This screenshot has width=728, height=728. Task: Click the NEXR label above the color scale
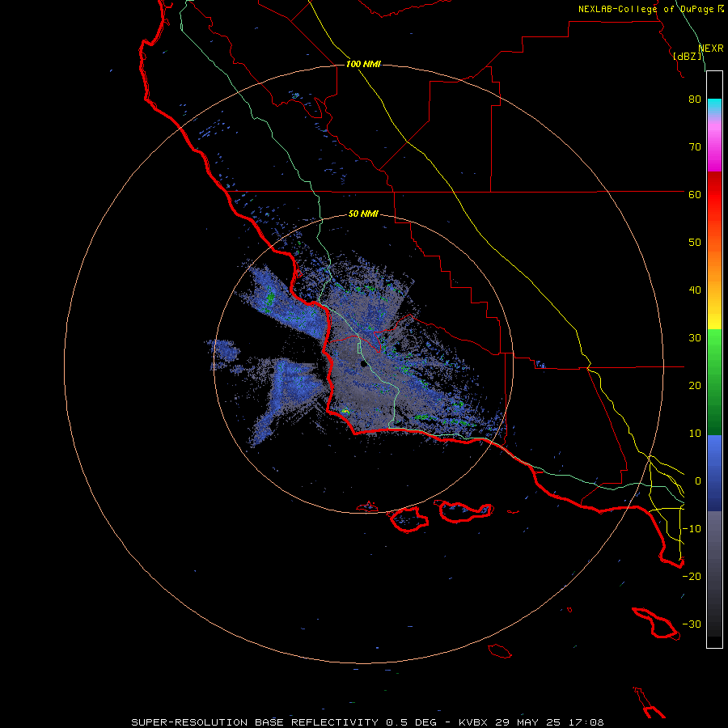[711, 49]
